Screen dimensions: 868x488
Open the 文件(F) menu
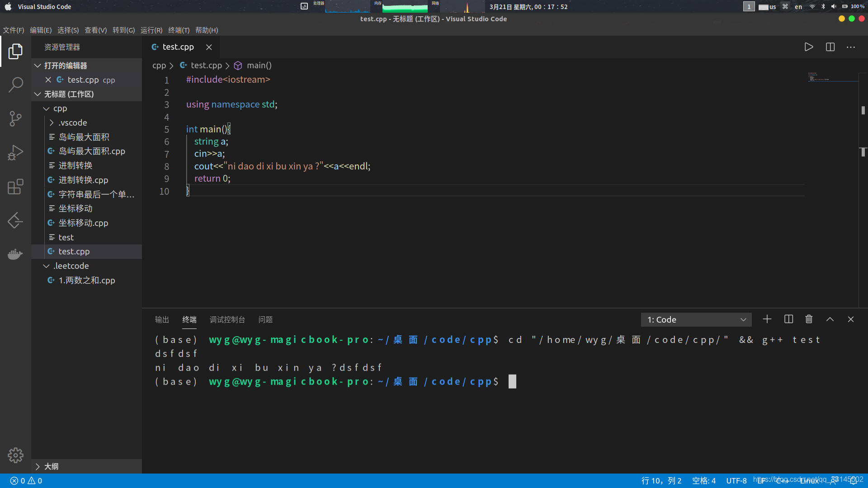pyautogui.click(x=14, y=30)
